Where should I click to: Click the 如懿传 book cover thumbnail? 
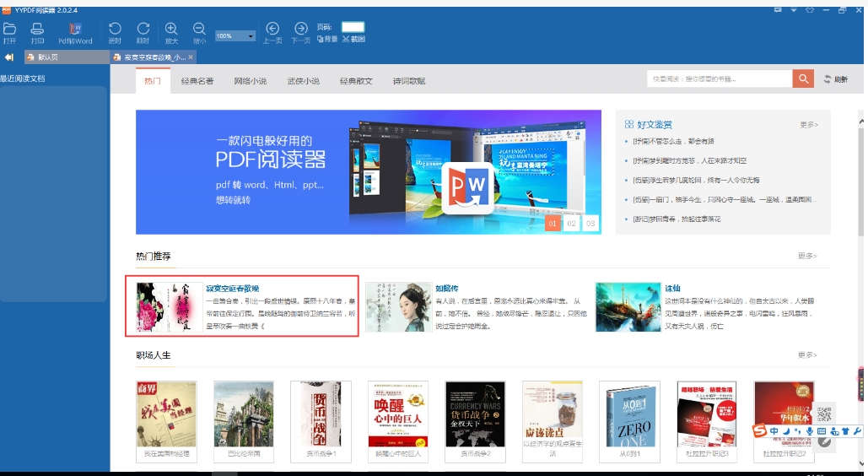pyautogui.click(x=398, y=307)
